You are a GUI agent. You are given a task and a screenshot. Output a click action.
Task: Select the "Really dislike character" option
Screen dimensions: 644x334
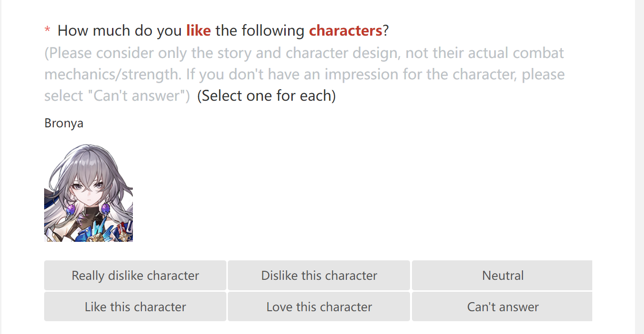point(135,276)
